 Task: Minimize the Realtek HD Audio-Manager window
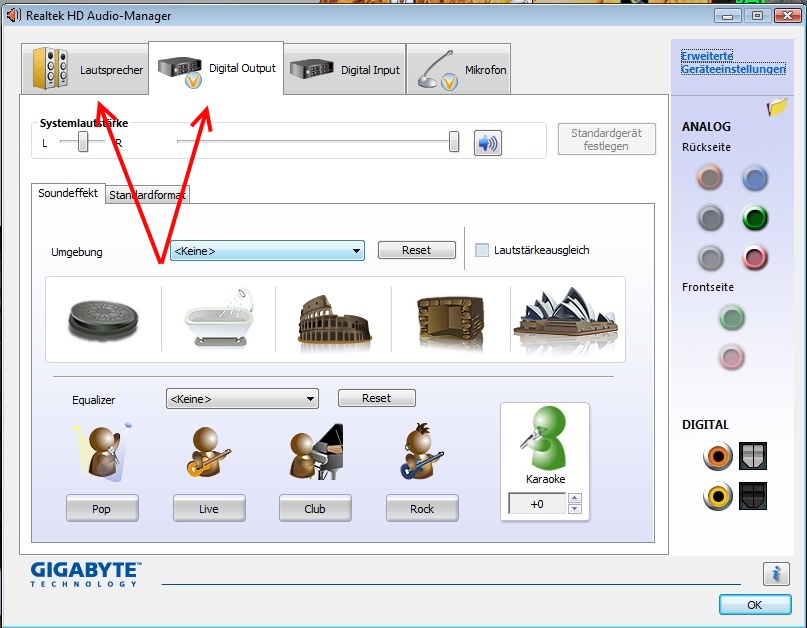point(728,16)
